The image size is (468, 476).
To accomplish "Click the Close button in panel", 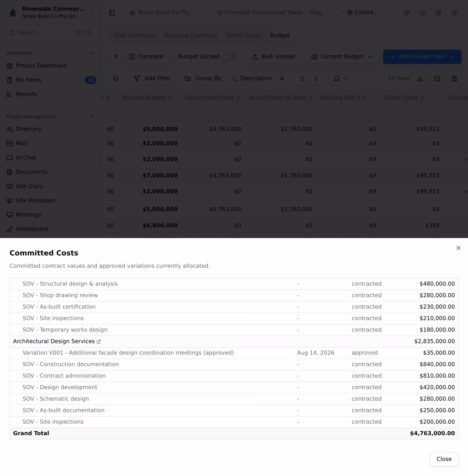I will [x=444, y=459].
